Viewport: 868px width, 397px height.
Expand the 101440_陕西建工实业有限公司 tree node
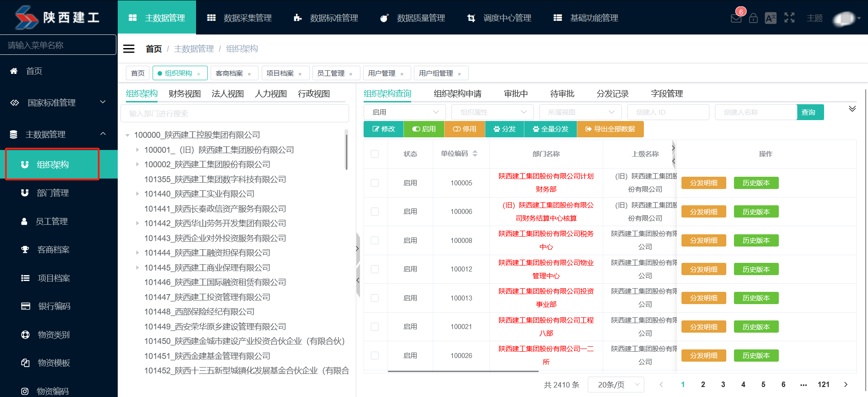pyautogui.click(x=137, y=194)
